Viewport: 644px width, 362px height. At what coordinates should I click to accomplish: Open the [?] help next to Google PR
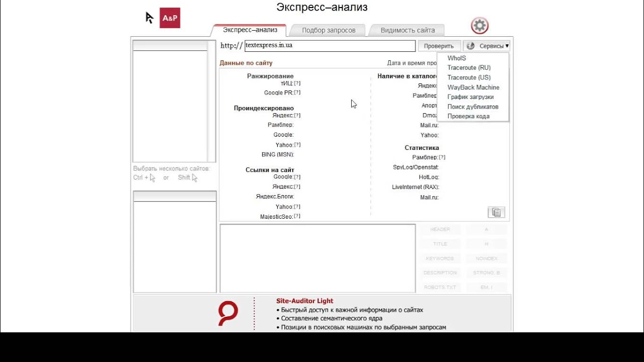(297, 93)
